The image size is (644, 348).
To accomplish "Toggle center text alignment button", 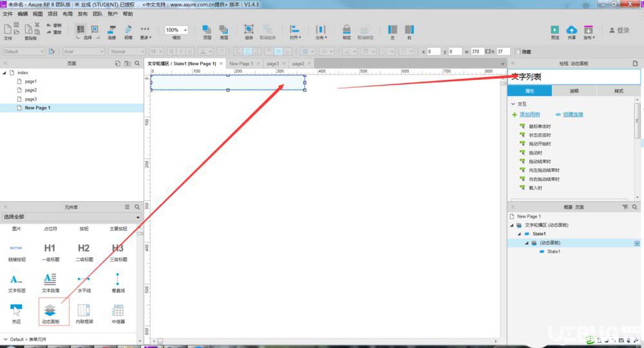I will [x=248, y=52].
